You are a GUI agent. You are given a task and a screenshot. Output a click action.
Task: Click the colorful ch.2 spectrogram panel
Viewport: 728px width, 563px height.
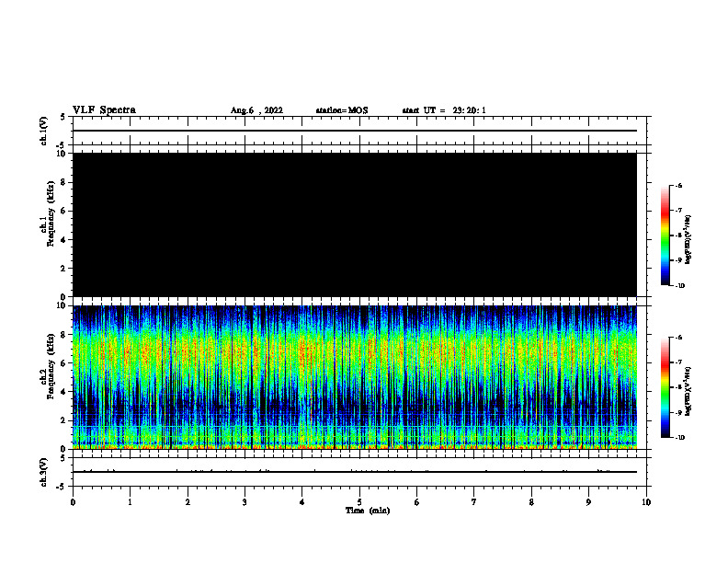pyautogui.click(x=355, y=377)
